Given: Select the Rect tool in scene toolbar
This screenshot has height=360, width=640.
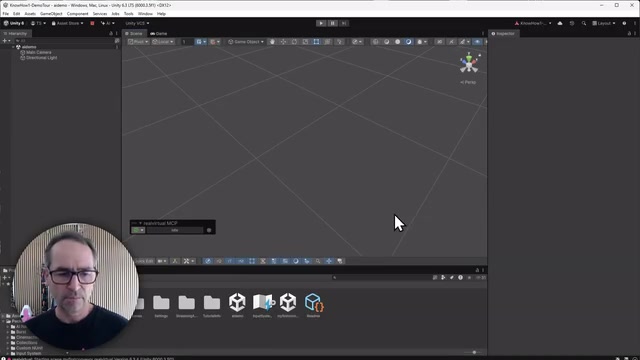Looking at the screenshot, I should tap(316, 42).
